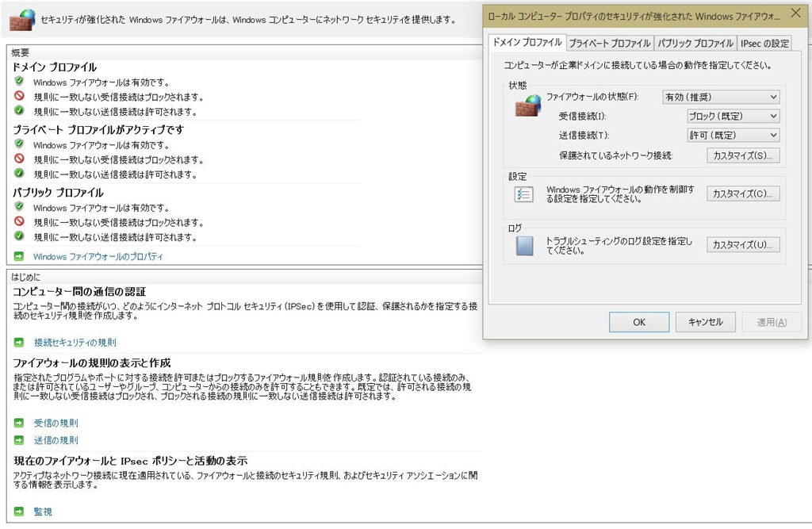812x529 pixels.
Task: Click プライベート プロファイルがアクティブです heading
Action: (x=98, y=129)
